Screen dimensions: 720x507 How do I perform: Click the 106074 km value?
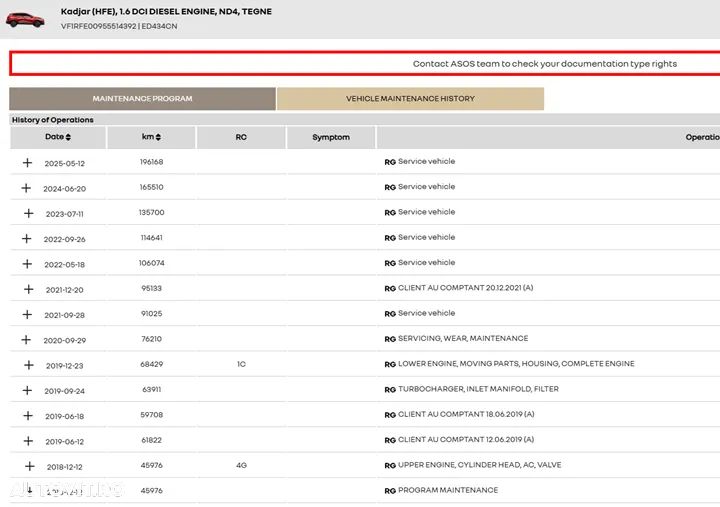152,263
